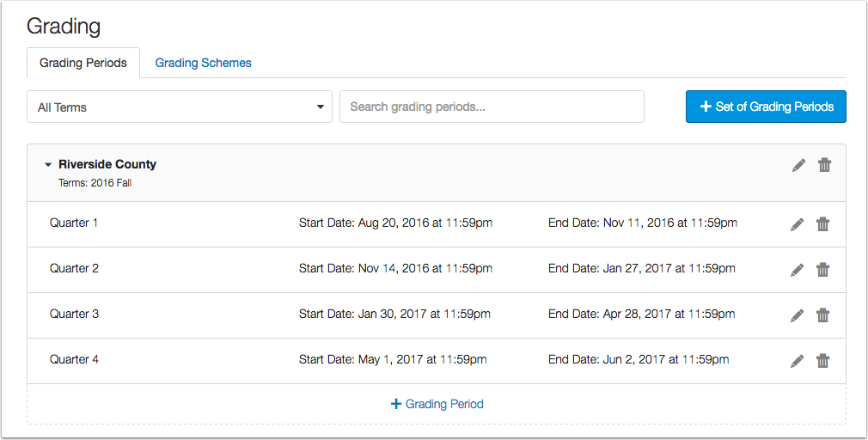Viewport: 868px width, 440px height.
Task: Focus the Search grading periods field
Action: (492, 107)
